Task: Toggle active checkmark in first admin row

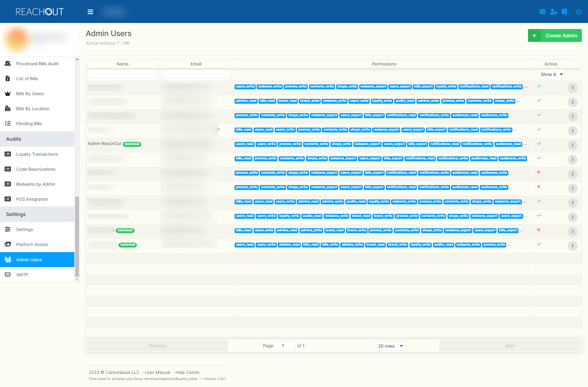Action: coord(539,86)
